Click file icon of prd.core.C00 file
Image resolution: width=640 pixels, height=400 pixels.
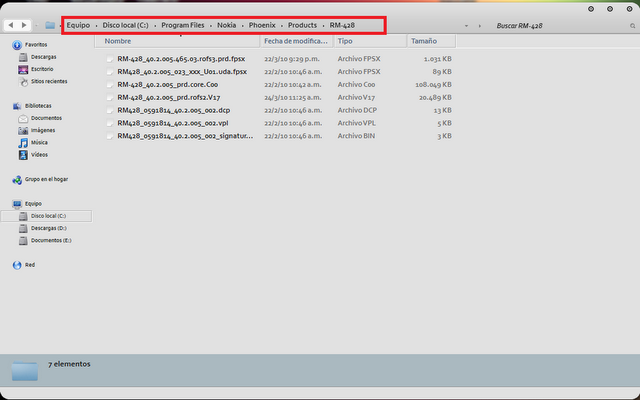(109, 85)
